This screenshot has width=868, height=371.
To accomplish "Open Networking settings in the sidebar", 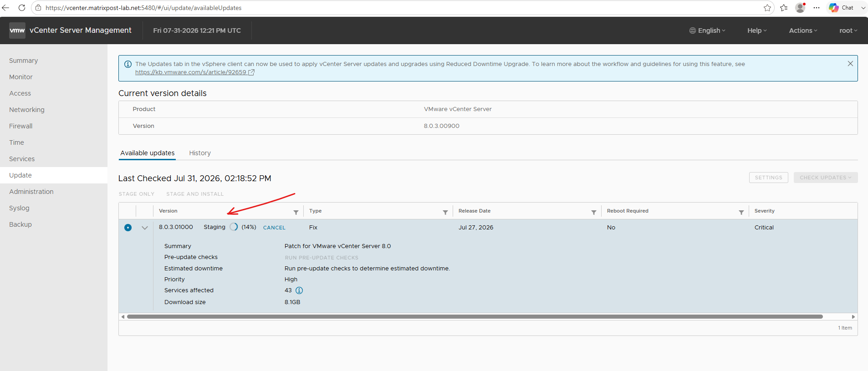I will click(x=54, y=110).
